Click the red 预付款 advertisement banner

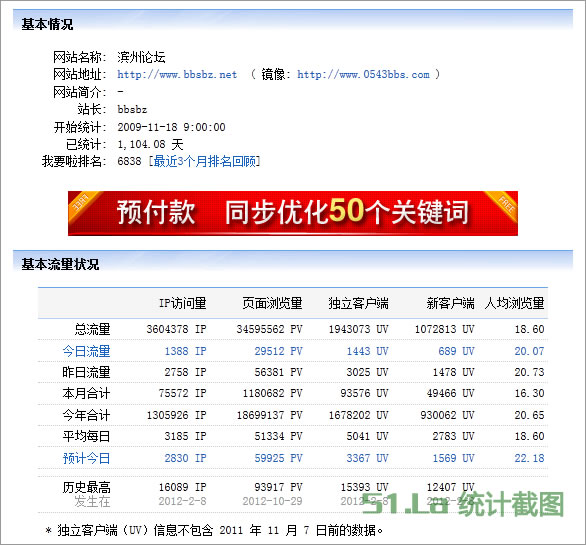point(293,213)
